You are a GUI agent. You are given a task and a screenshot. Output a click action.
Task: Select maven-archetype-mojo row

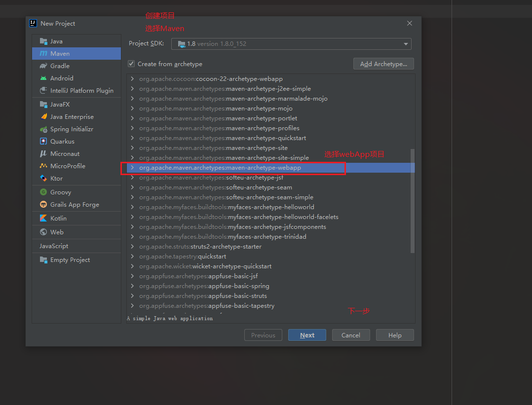point(270,109)
